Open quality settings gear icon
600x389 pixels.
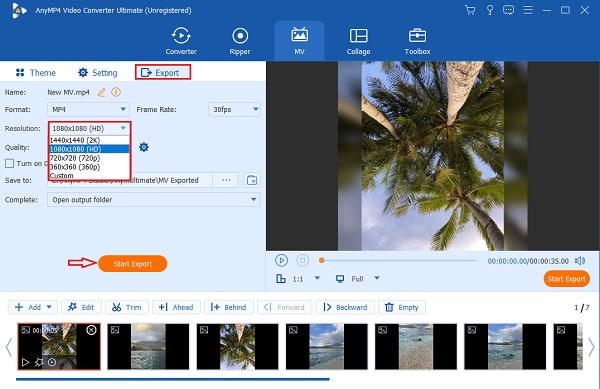(144, 147)
